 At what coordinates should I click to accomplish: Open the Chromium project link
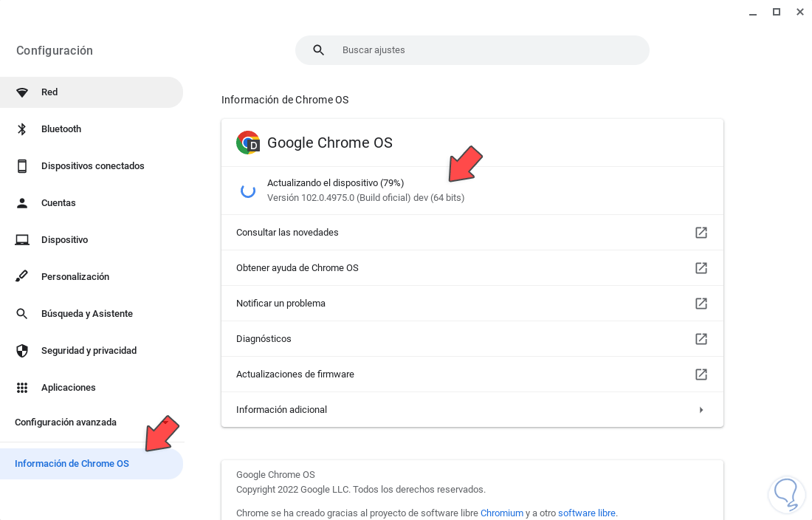(502, 513)
